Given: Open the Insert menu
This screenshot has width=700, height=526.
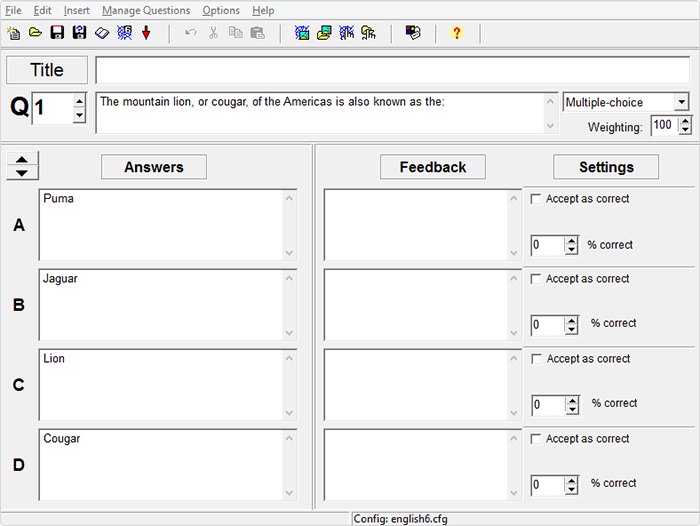Looking at the screenshot, I should click(x=76, y=10).
